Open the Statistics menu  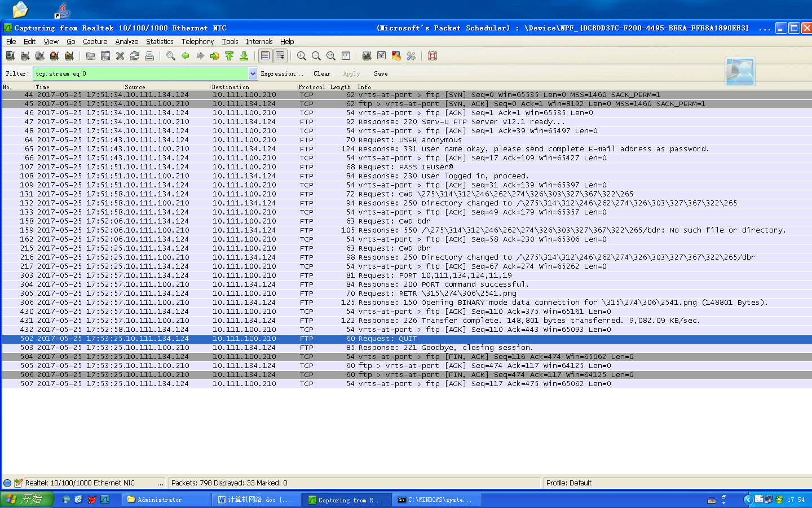click(160, 42)
